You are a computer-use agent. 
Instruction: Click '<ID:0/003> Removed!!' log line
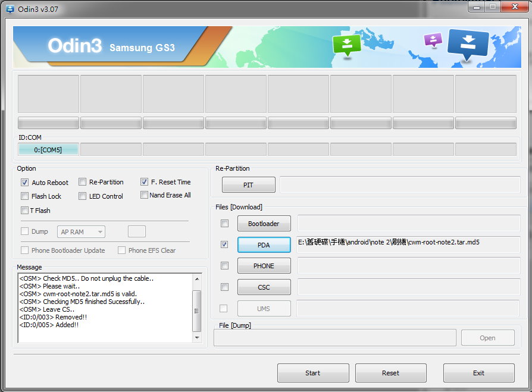tap(53, 317)
